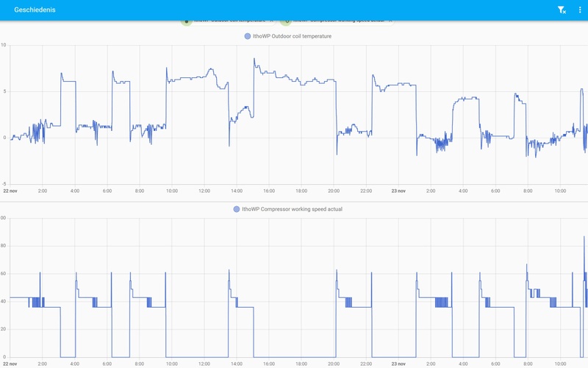Click the 20:00 label on the Compressor working speed chart axis
Viewport: 588px width, 368px height.
[334, 364]
